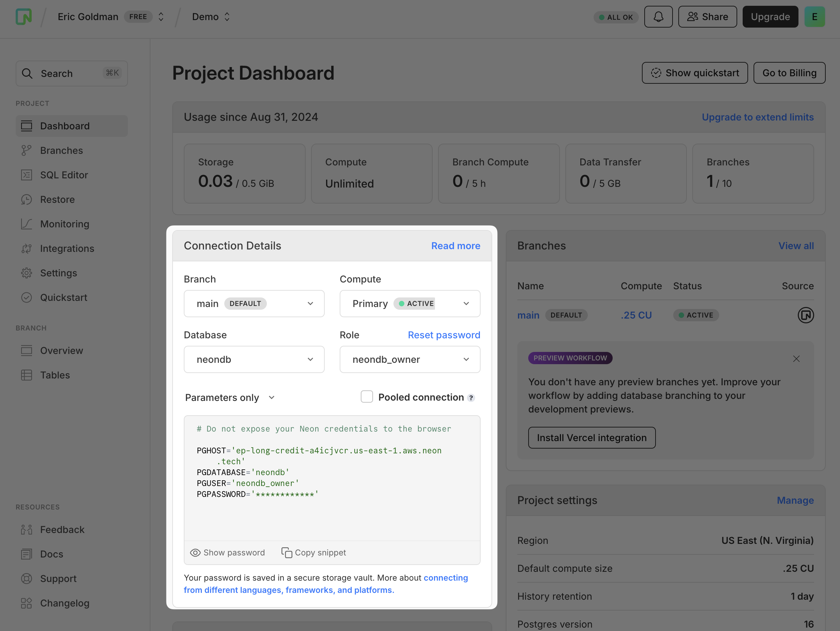840x631 pixels.
Task: Click the Neon source icon in main branch row
Action: [x=805, y=315]
